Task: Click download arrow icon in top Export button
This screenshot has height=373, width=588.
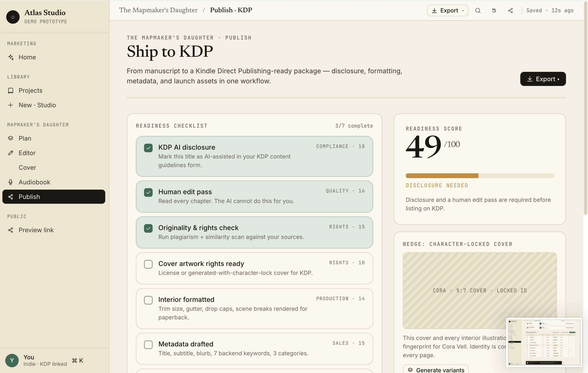Action: point(434,11)
